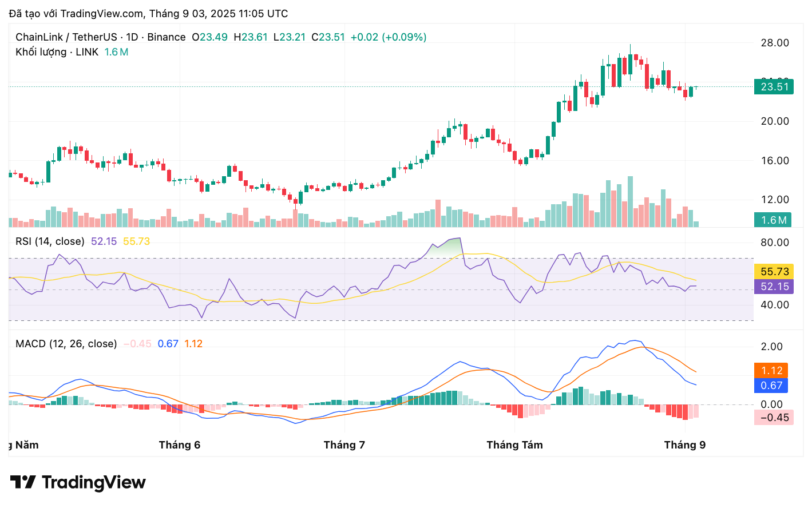This screenshot has height=508, width=812.
Task: Click the Tháng 9 time axis label
Action: coord(684,445)
